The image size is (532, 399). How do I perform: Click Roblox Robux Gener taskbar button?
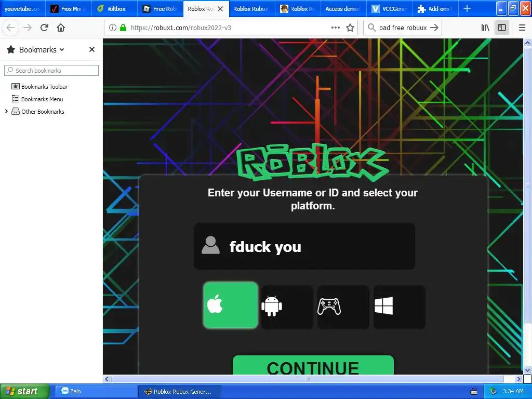180,392
